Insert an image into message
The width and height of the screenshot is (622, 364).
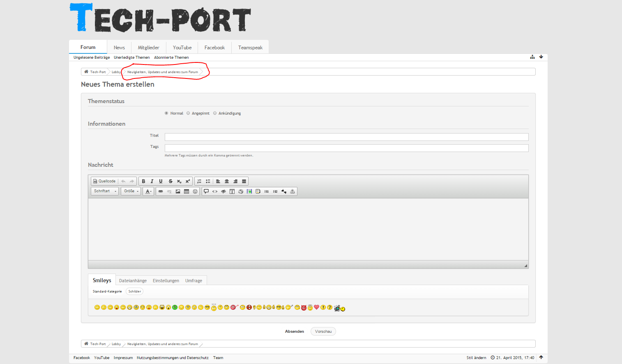pyautogui.click(x=178, y=191)
